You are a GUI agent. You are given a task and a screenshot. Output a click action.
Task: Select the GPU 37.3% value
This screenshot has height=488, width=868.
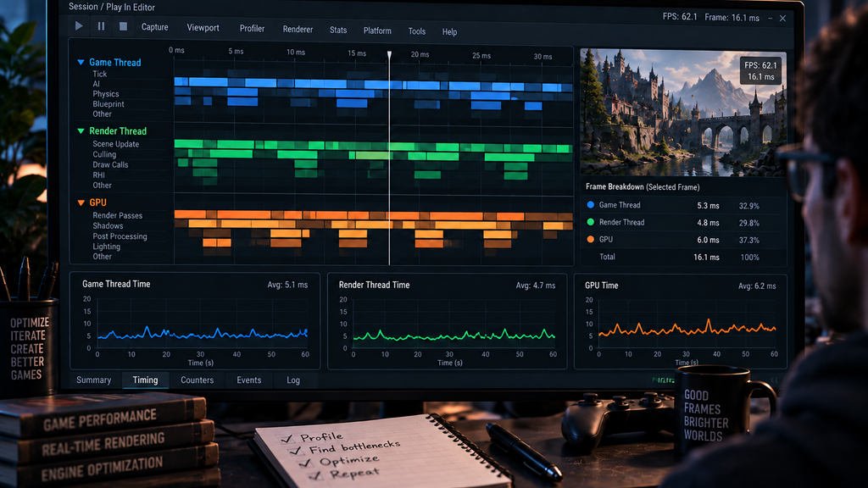click(x=749, y=240)
